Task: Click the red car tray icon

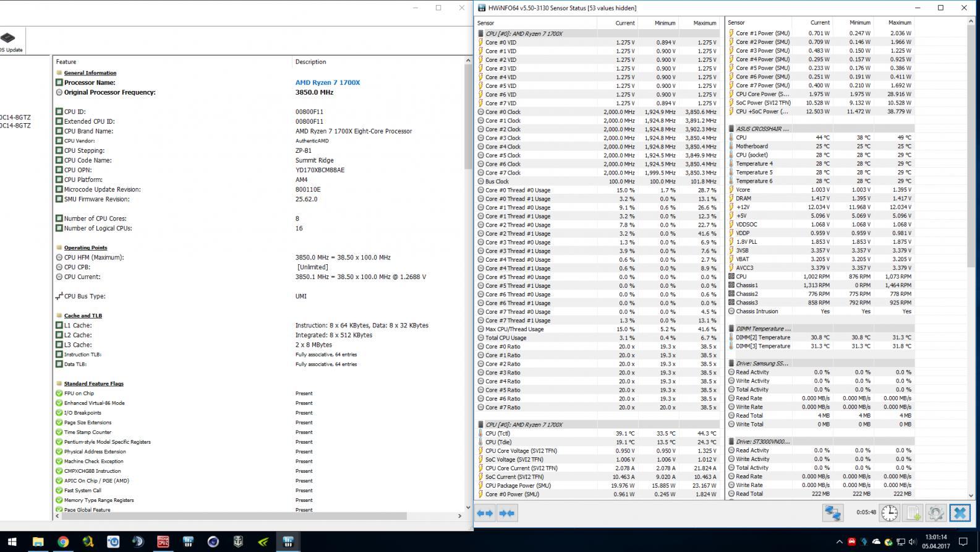Action: (x=851, y=541)
